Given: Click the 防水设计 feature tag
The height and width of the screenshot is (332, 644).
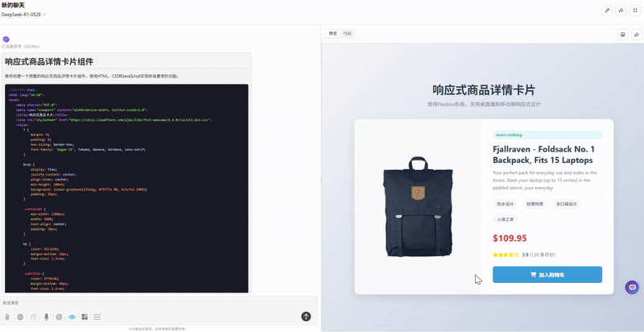Looking at the screenshot, I should [x=506, y=204].
